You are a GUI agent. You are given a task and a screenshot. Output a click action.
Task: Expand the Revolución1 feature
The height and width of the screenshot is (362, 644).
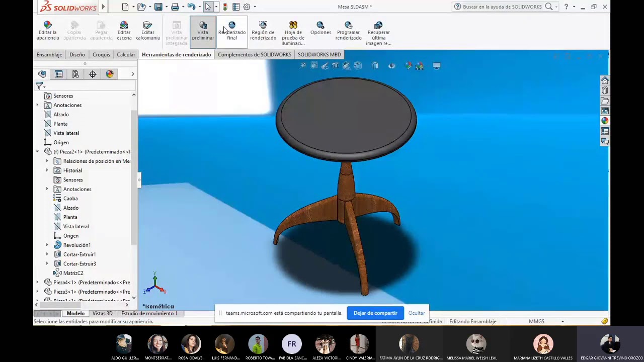(x=47, y=245)
